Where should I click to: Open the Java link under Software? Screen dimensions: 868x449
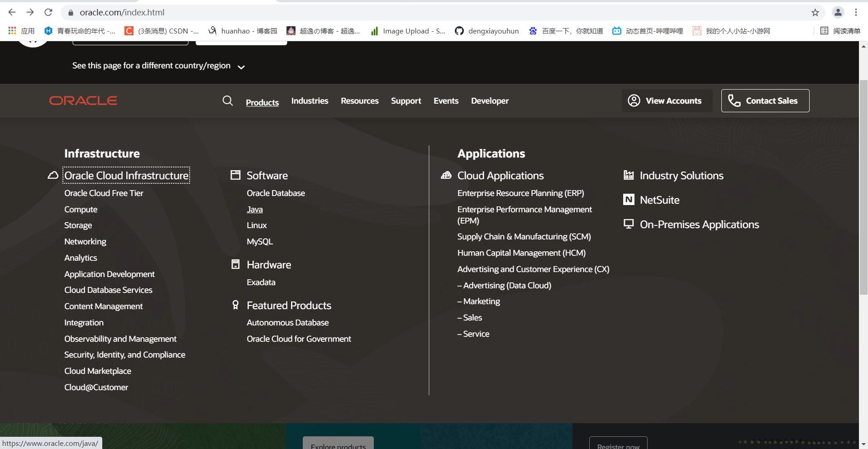(x=255, y=209)
